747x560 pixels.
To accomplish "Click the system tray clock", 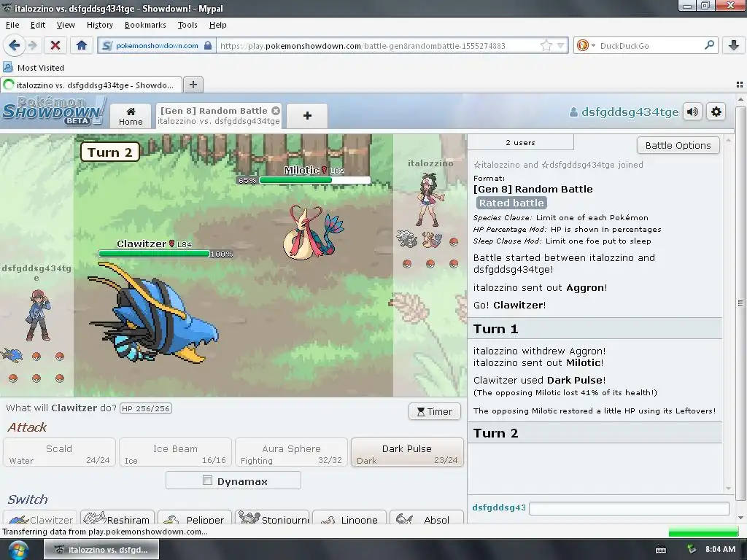I will coord(720,549).
